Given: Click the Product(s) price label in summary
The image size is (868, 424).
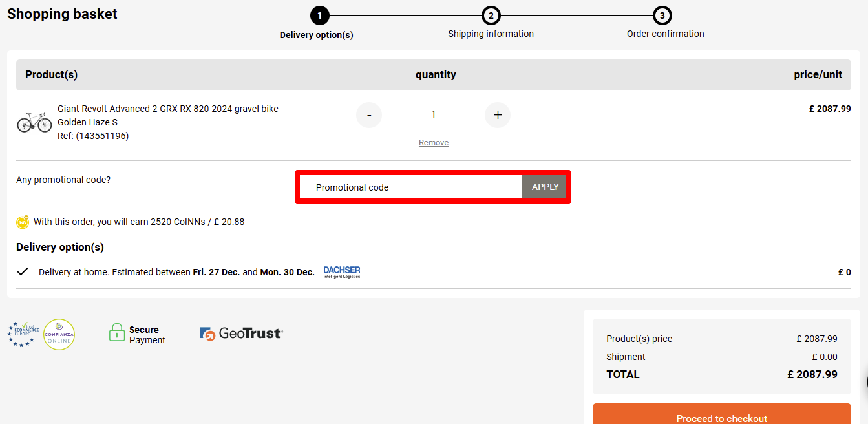Looking at the screenshot, I should coord(639,339).
